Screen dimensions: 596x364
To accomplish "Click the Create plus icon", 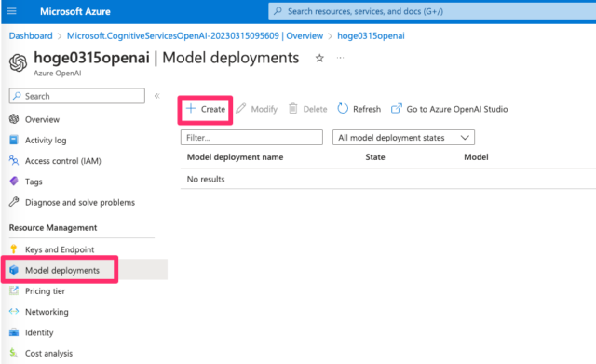I will (191, 109).
